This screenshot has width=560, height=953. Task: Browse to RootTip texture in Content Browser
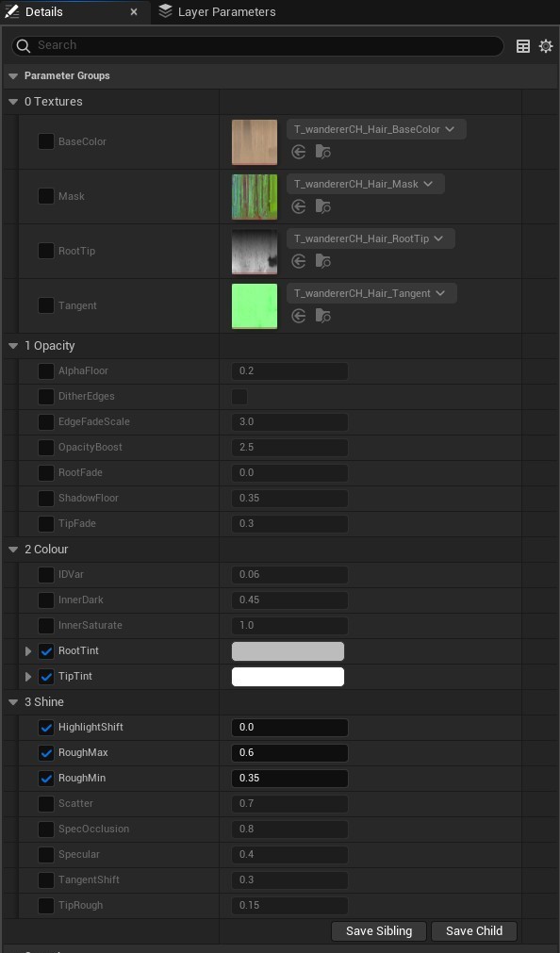322,261
